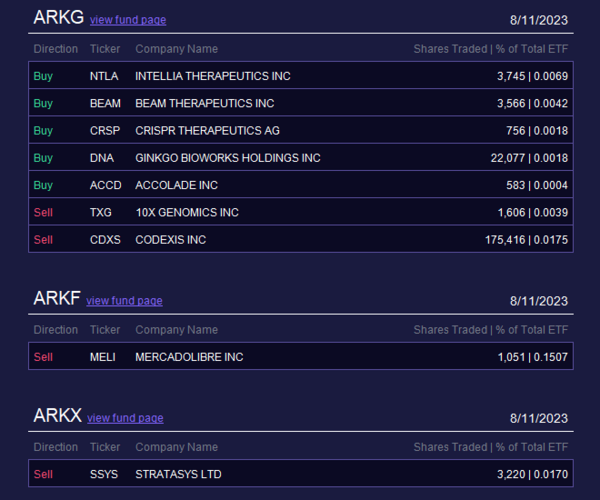Viewport: 600px width, 500px height.
Task: Select the Ginkgo Bioworks Holdings row
Action: [301, 158]
